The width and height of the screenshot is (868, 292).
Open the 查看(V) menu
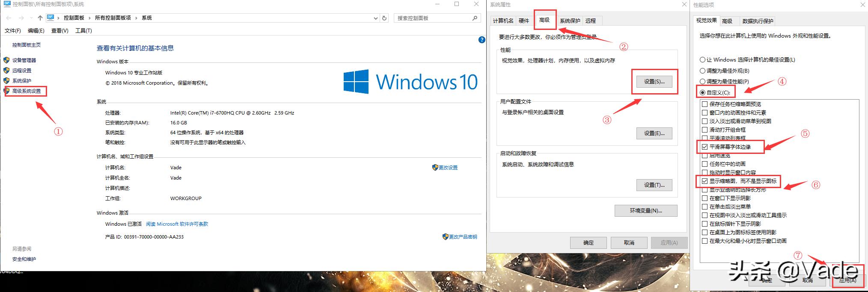point(60,31)
